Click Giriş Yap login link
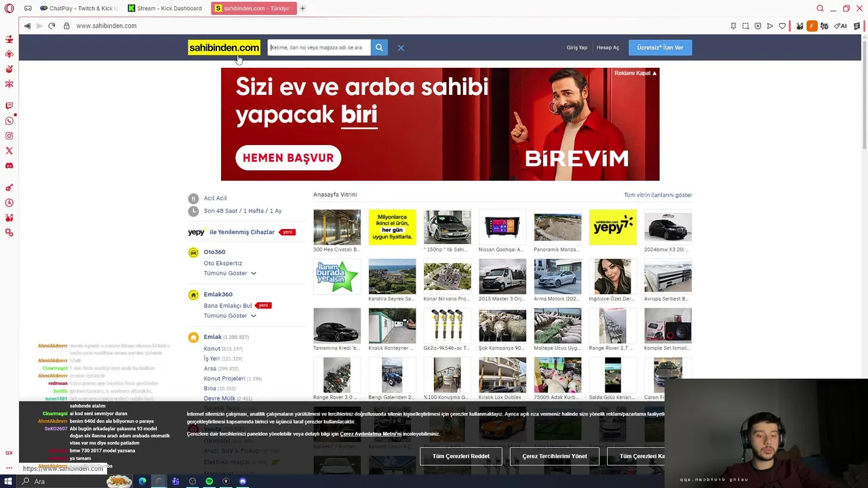868x488 pixels. click(x=577, y=47)
